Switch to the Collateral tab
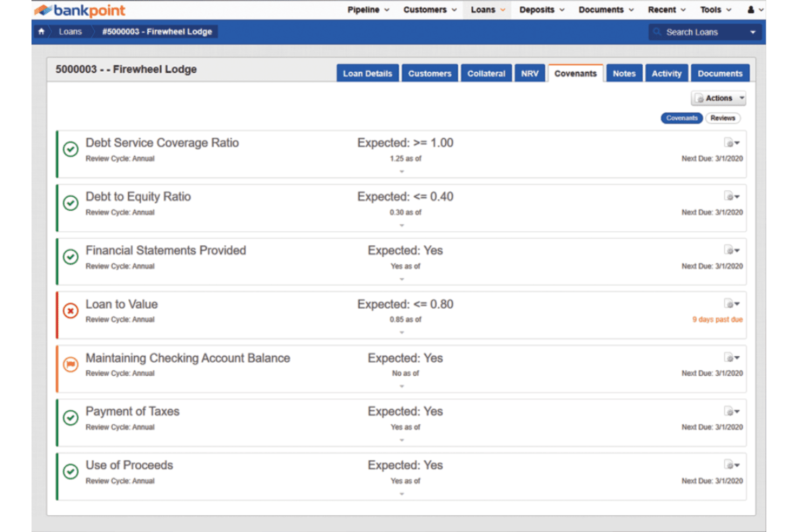Screen dimensions: 798x532 (x=486, y=73)
